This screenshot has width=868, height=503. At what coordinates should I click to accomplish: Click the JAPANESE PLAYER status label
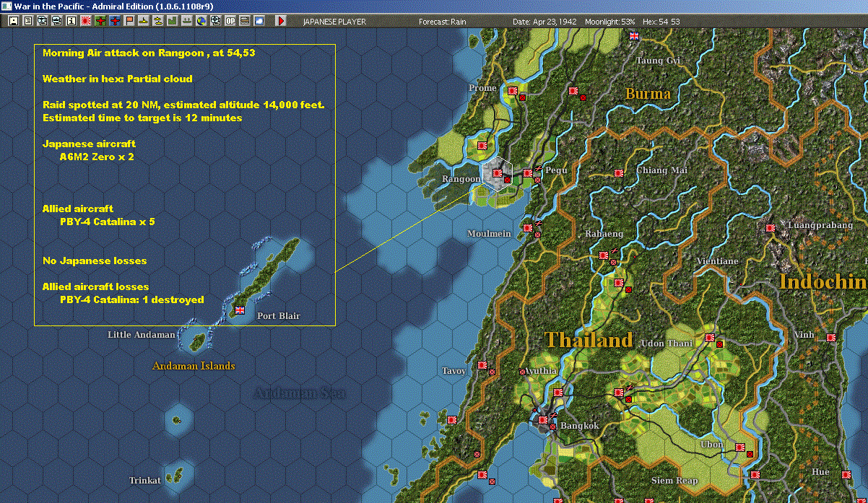(334, 22)
